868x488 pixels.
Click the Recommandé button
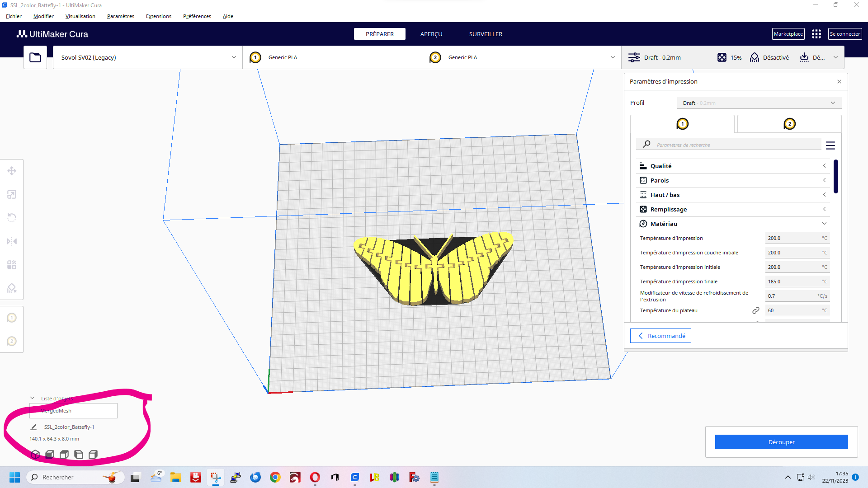[x=660, y=336]
